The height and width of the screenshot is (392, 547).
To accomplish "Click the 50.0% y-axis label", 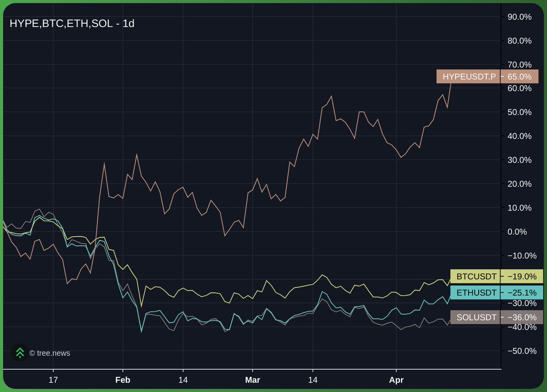I will (519, 112).
